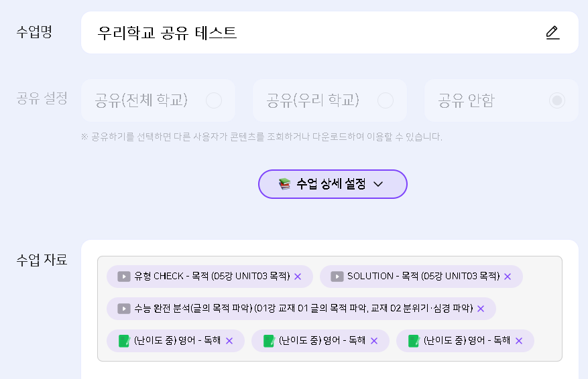Choose the 공유(우리 학교) sharing option
This screenshot has height=379, width=588.
(386, 101)
